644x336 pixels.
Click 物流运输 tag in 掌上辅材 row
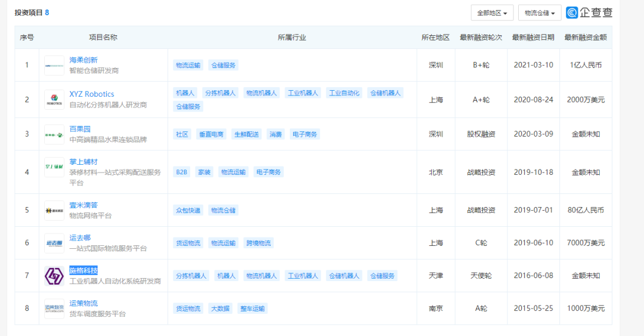(233, 172)
